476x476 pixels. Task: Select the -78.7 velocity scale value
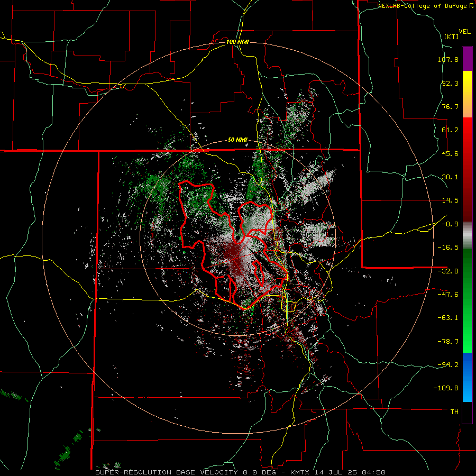[448, 342]
